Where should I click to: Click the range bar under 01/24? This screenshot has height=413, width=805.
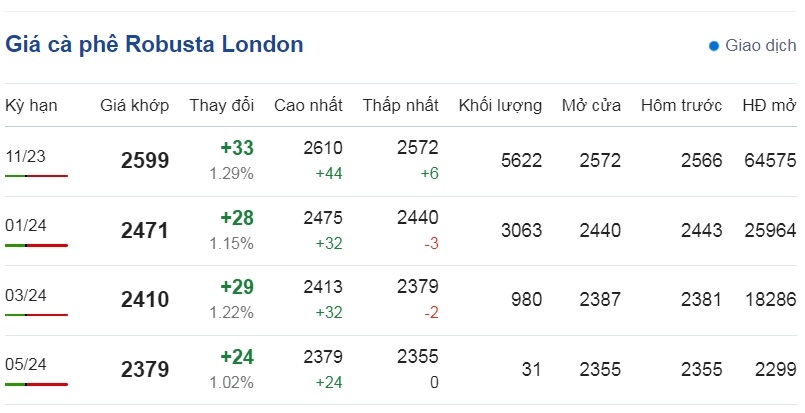coord(36,246)
